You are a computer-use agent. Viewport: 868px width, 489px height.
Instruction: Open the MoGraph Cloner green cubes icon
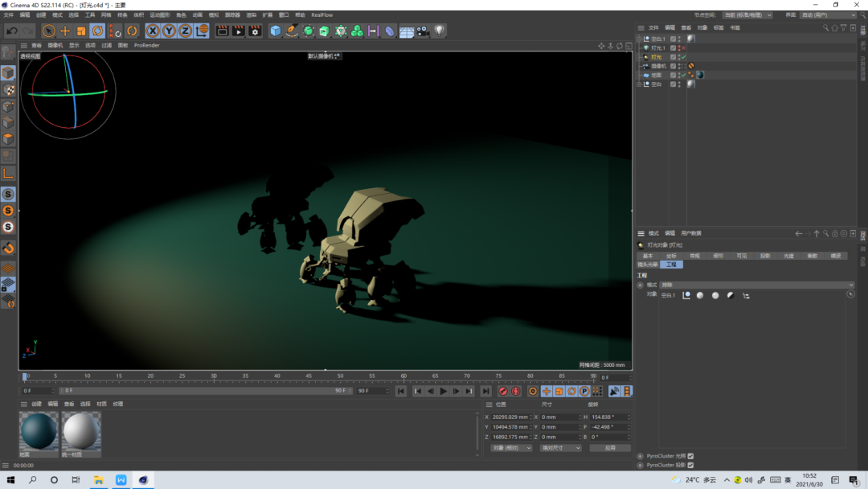pos(357,31)
